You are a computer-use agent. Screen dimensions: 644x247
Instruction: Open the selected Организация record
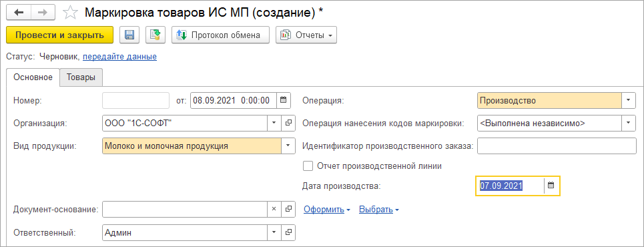tap(288, 123)
